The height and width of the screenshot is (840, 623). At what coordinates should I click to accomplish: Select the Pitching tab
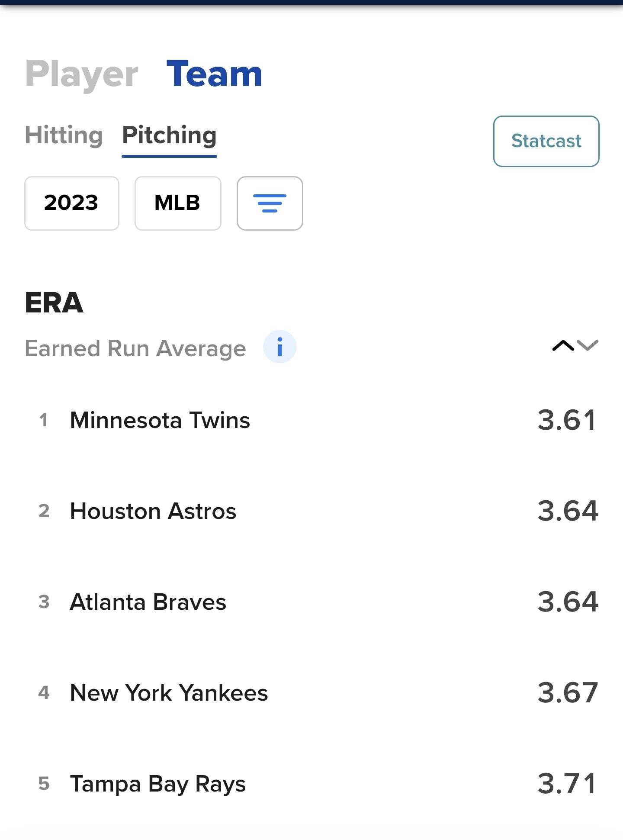tap(169, 135)
